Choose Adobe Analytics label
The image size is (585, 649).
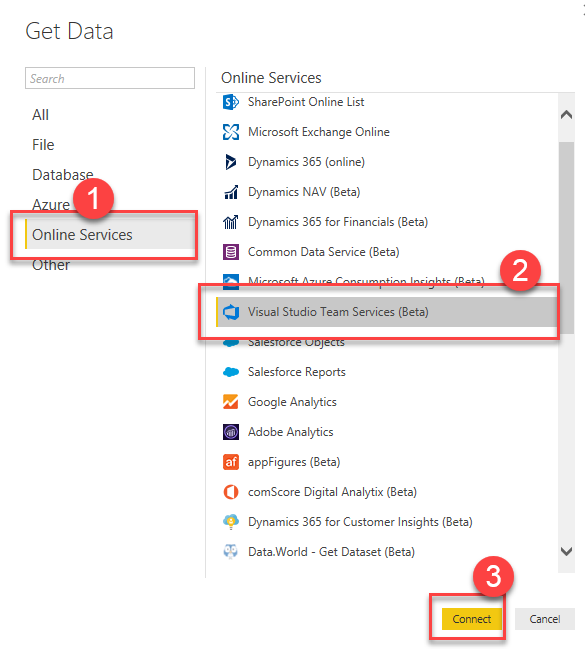coord(291,432)
